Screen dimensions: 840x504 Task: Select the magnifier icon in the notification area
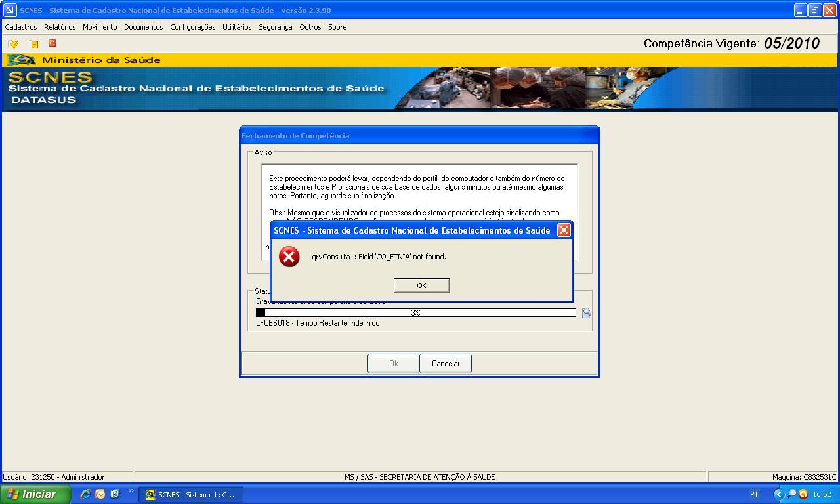(x=791, y=494)
